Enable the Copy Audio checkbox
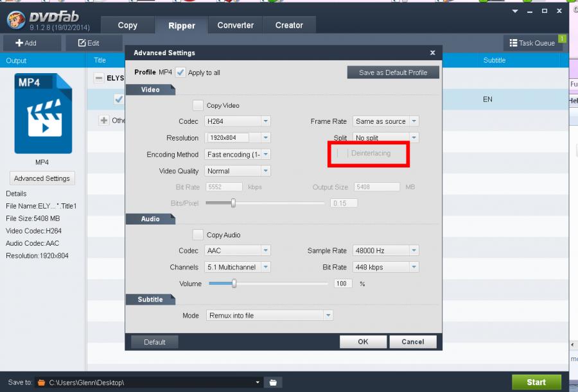578x392 pixels. click(x=198, y=235)
